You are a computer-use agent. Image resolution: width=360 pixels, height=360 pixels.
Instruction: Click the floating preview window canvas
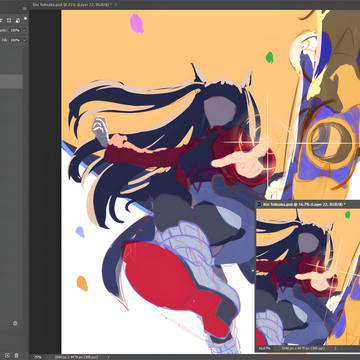coord(308,277)
